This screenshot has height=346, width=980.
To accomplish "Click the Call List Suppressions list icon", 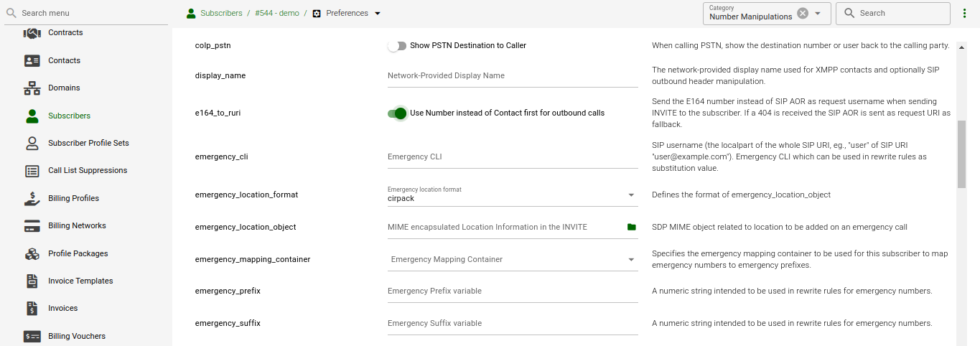I will (x=32, y=171).
